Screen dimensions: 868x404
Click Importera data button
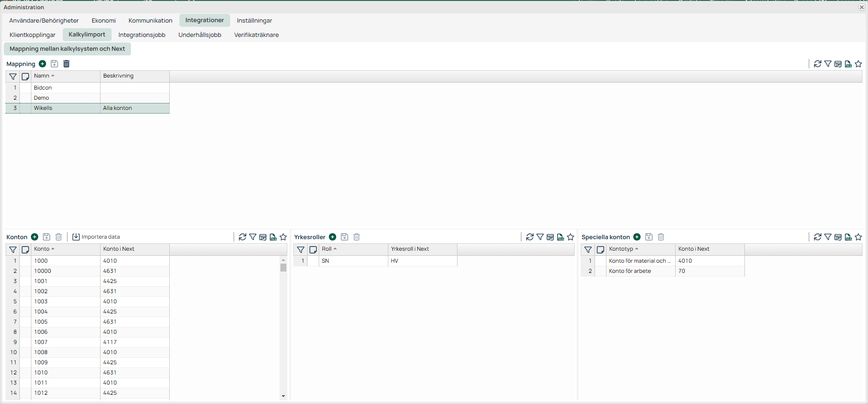click(x=96, y=237)
